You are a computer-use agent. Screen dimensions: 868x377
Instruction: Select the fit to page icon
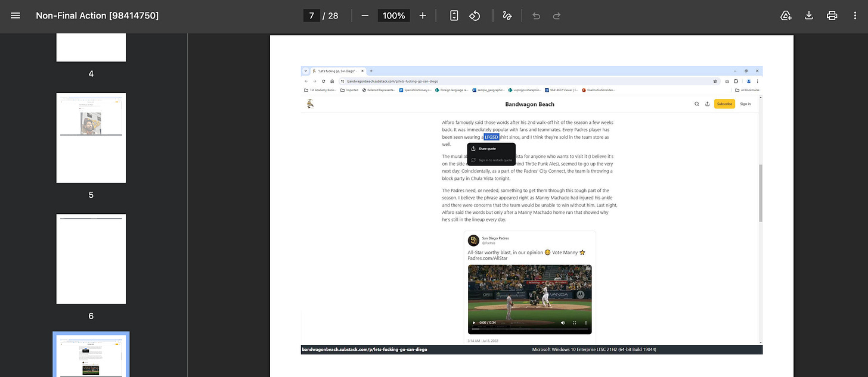454,15
